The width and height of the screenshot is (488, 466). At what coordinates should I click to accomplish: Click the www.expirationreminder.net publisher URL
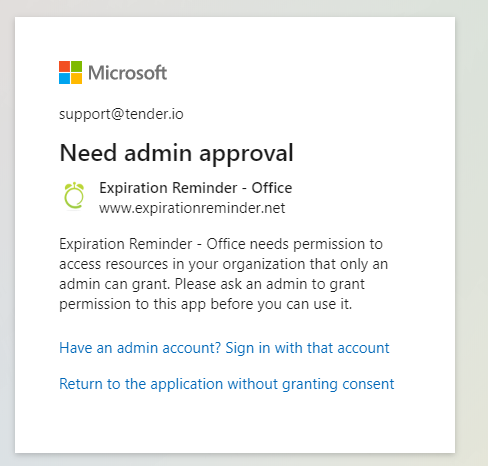click(x=192, y=208)
